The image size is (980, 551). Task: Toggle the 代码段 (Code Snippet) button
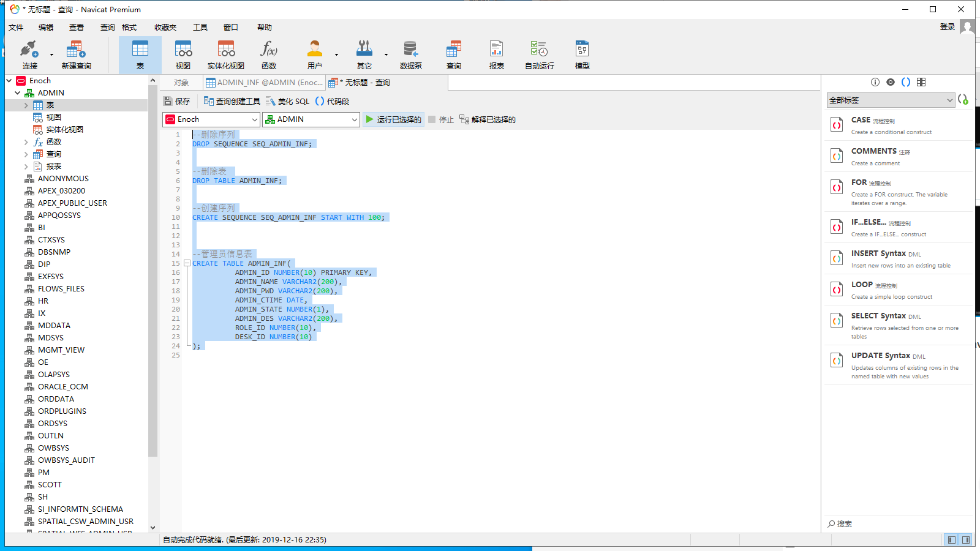click(332, 101)
